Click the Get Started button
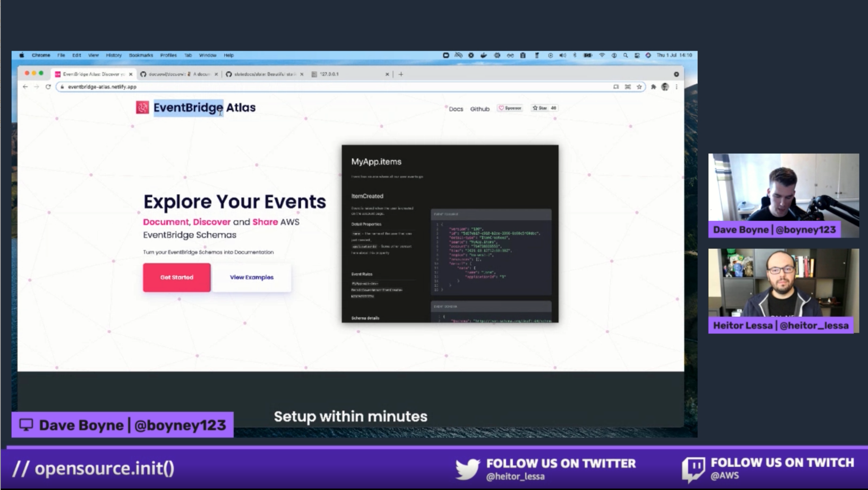Image resolution: width=868 pixels, height=490 pixels. 177,277
